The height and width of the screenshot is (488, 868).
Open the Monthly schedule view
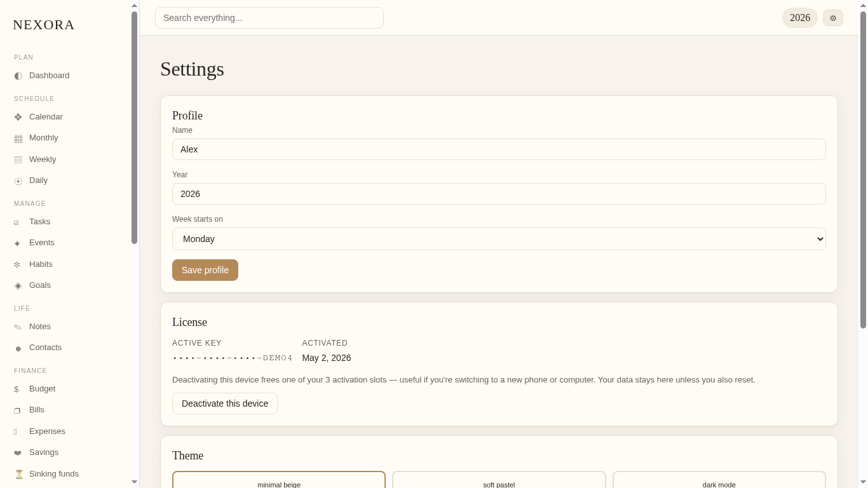(65, 138)
